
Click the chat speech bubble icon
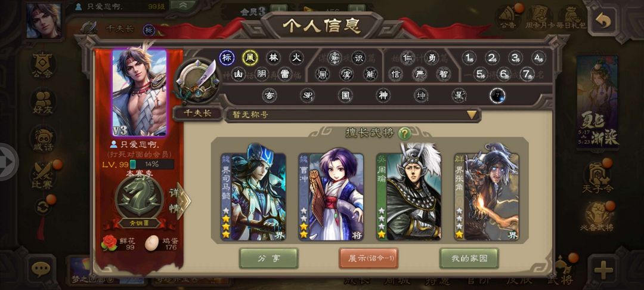41,269
